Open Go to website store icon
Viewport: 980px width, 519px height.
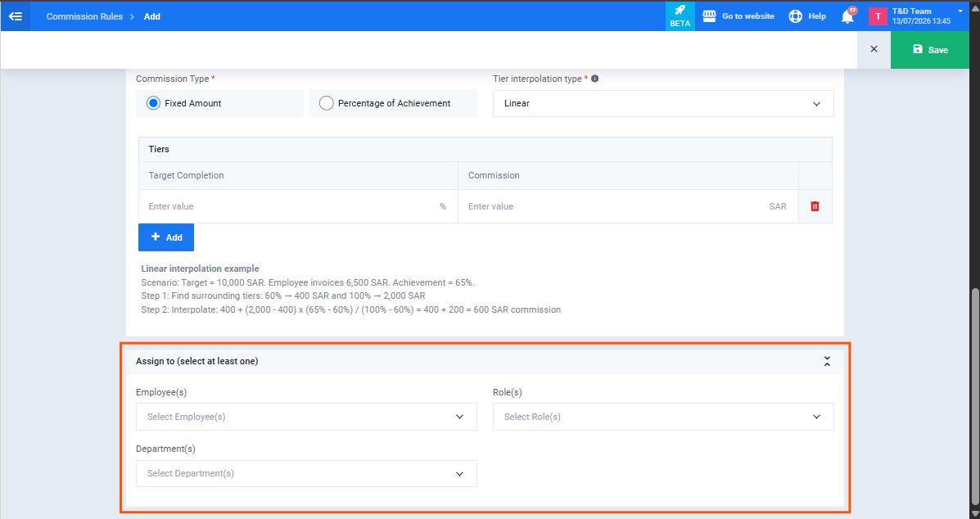709,16
